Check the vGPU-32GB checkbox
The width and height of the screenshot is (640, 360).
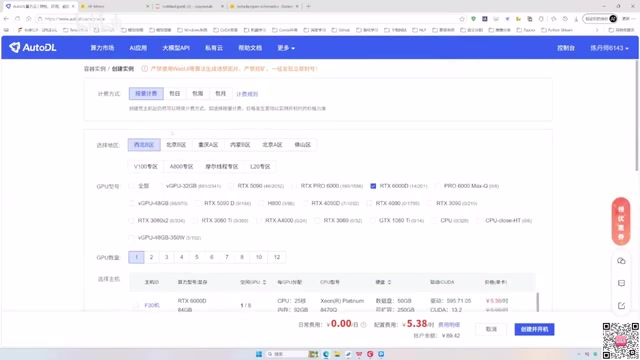click(160, 186)
